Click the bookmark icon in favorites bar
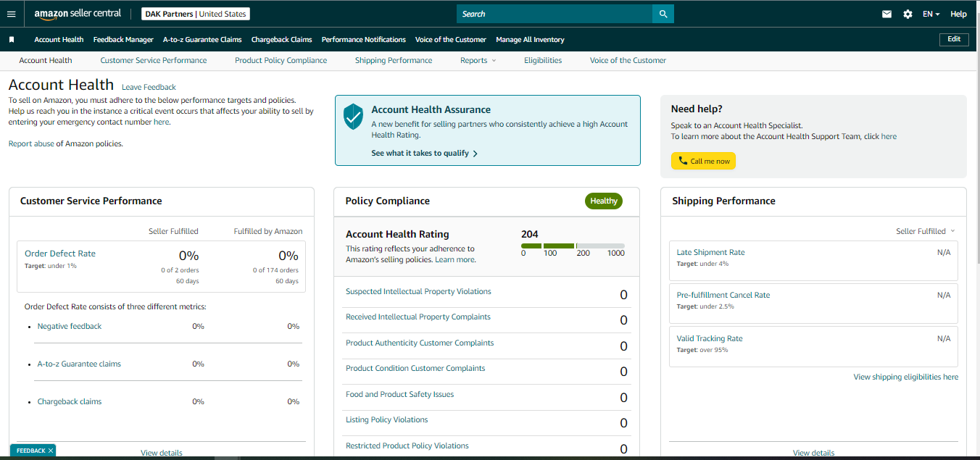The width and height of the screenshot is (980, 460). coord(12,40)
